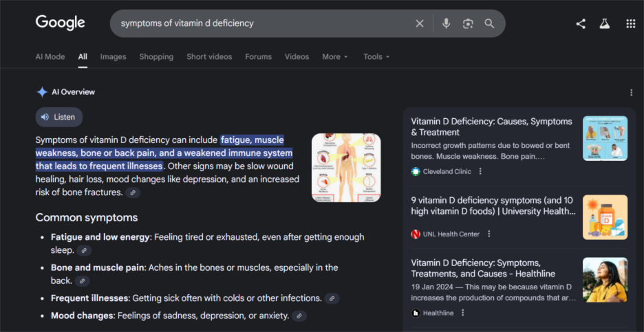Expand the Tools dropdown
The width and height of the screenshot is (644, 332).
[376, 56]
